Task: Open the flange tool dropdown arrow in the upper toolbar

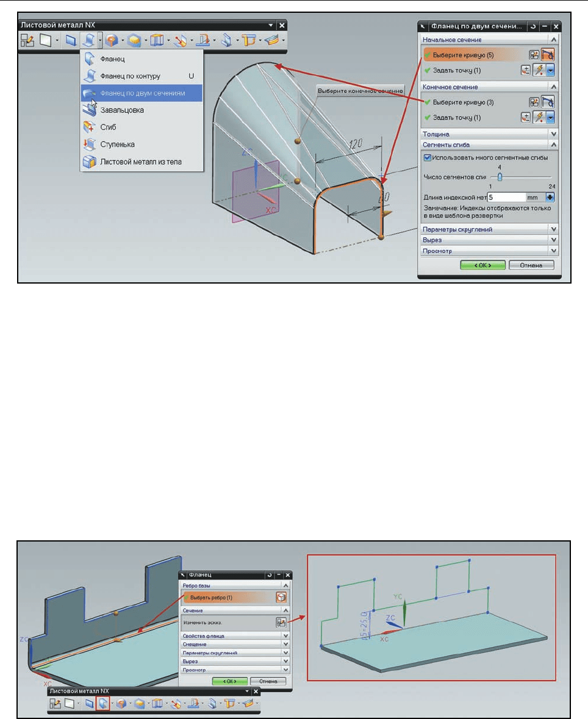Action: point(99,41)
